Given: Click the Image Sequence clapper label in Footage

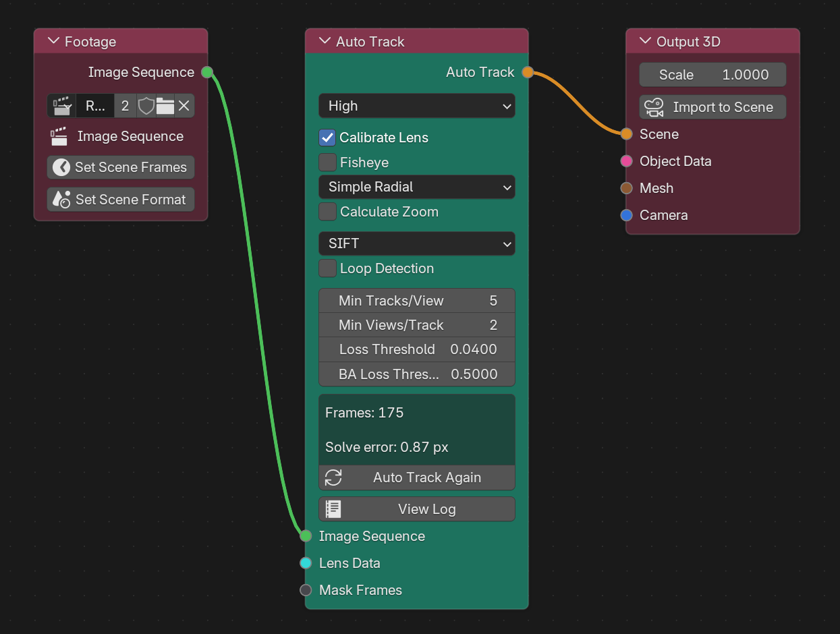Looking at the screenshot, I should pos(117,136).
